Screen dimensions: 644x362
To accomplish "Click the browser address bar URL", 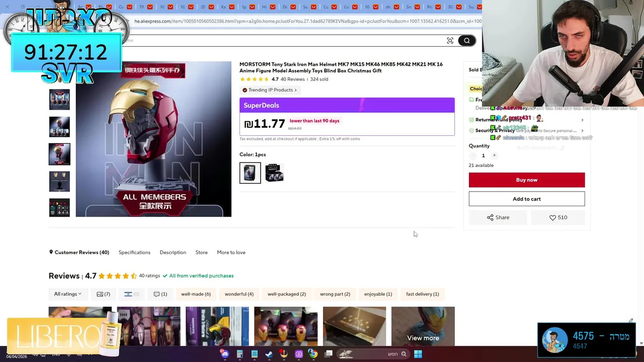I will [307, 21].
